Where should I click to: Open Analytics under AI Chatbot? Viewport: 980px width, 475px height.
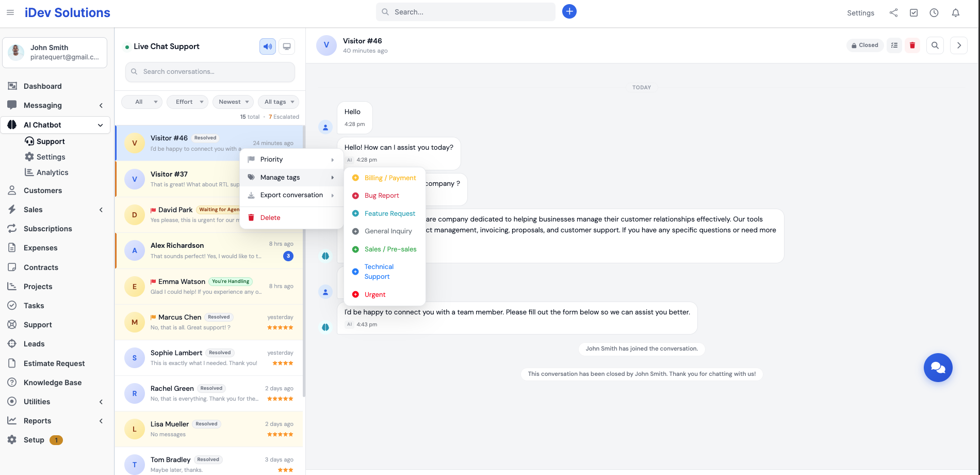coord(52,172)
